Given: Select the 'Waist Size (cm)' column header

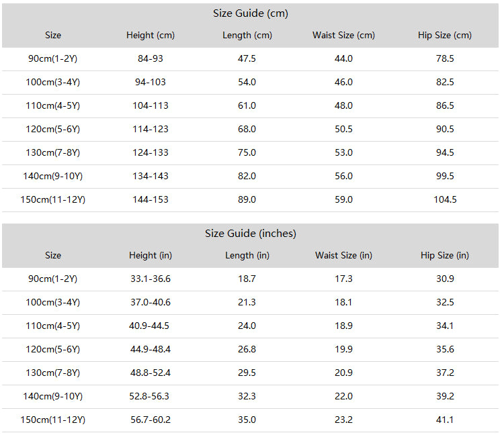Looking at the screenshot, I should point(343,36).
